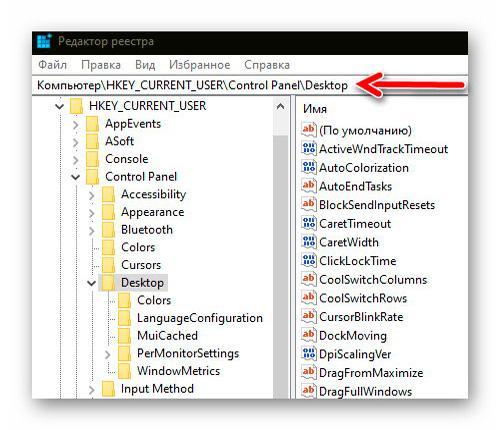Click the WindowMetrics folder icon
The image size is (500, 430).
tap(124, 371)
